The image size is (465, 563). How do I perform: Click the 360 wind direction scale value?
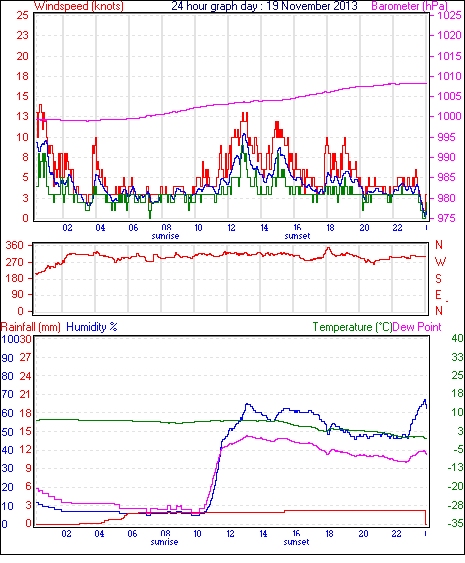click(x=15, y=246)
